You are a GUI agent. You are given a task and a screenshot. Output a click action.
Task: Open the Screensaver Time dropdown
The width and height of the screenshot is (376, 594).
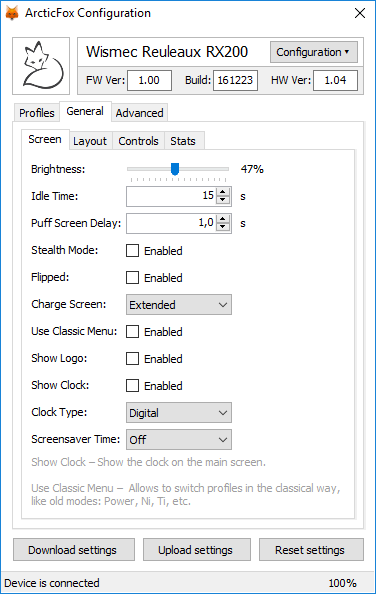coord(179,439)
